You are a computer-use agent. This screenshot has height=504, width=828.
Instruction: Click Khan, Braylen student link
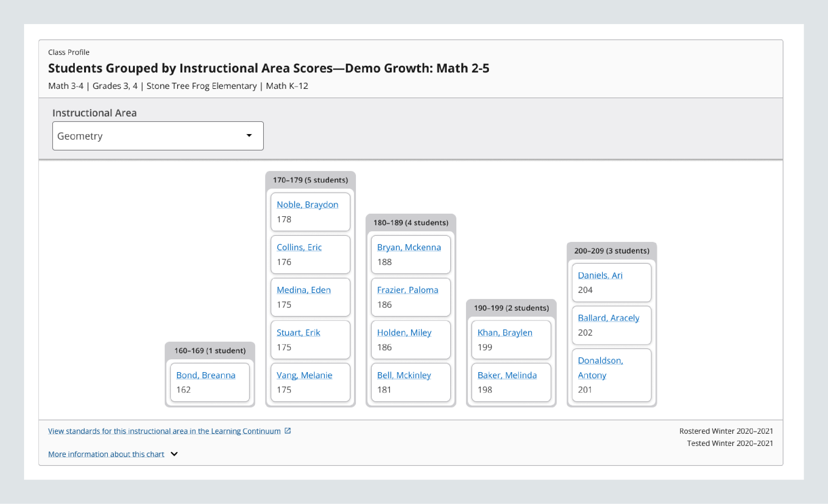tap(505, 333)
